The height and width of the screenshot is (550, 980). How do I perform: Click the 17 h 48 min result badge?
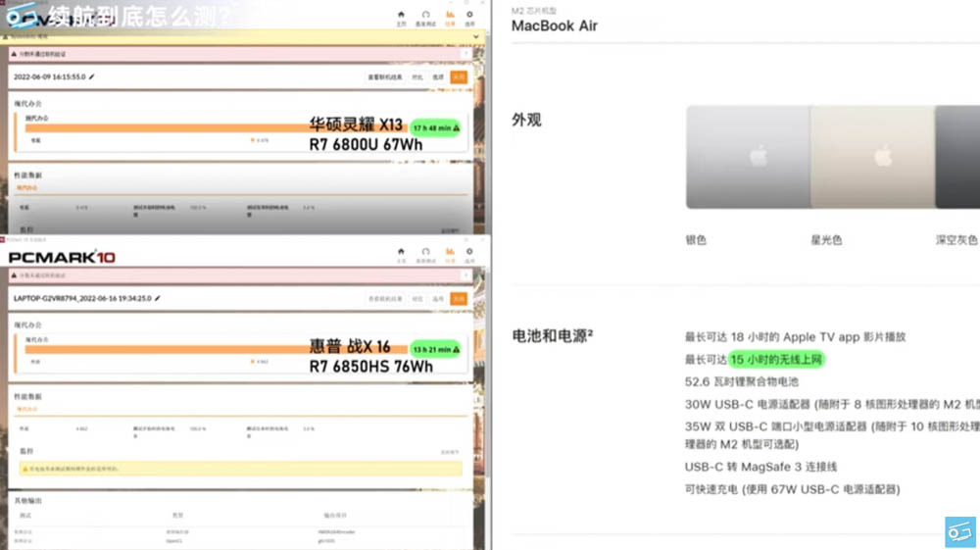(436, 128)
